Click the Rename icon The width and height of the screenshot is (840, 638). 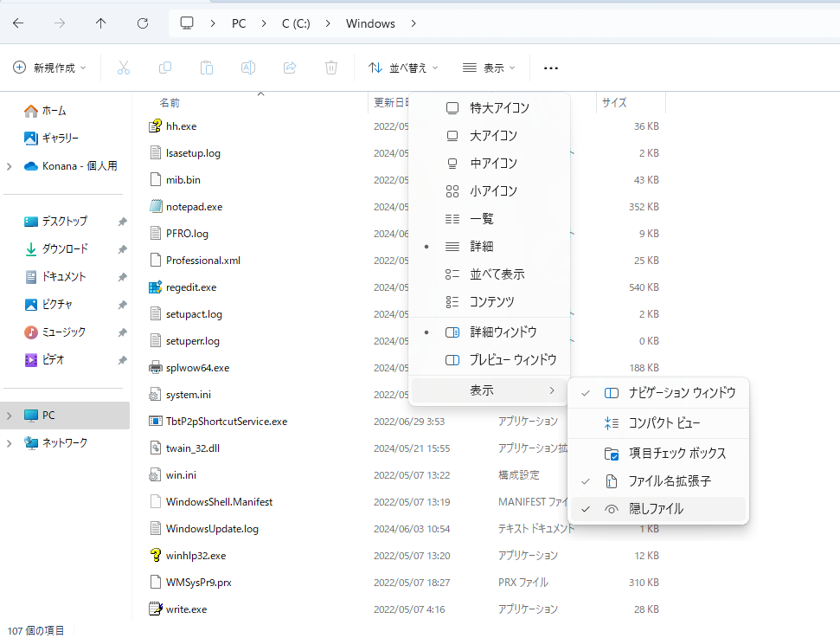click(x=248, y=68)
